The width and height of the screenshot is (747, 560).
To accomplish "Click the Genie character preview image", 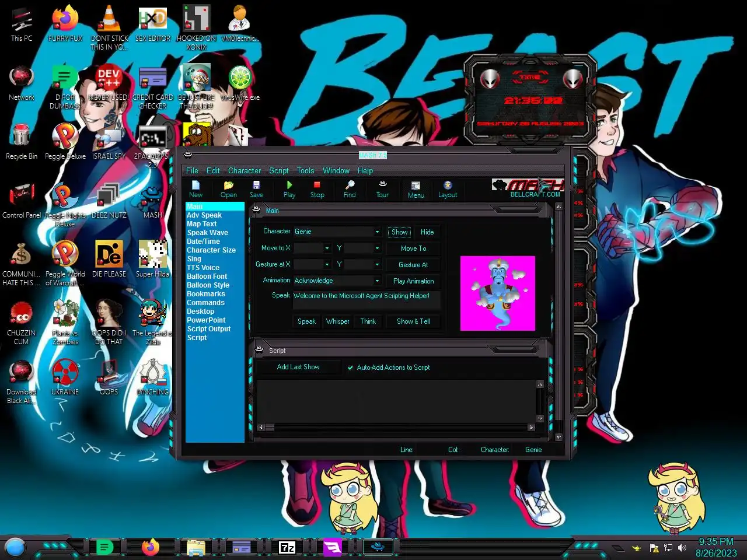I will 498,293.
